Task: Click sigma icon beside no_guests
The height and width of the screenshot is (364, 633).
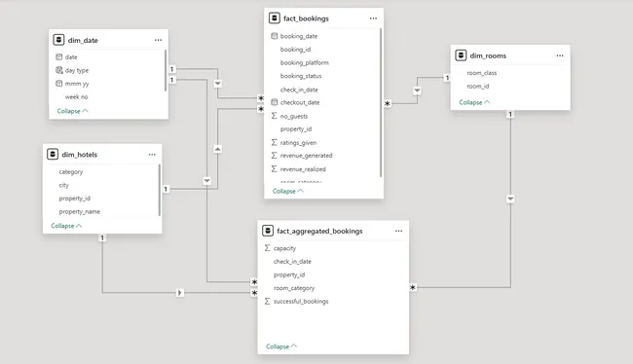Action: [274, 116]
